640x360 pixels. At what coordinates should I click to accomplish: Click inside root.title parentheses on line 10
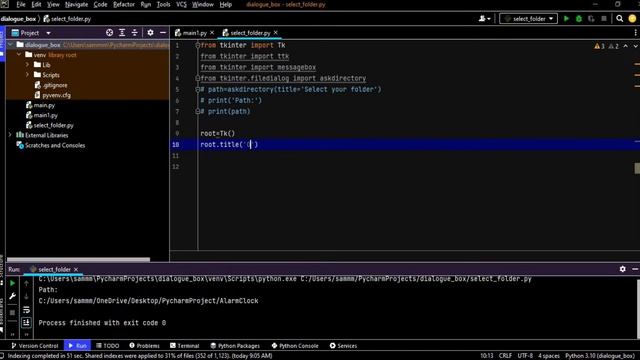pyautogui.click(x=250, y=144)
